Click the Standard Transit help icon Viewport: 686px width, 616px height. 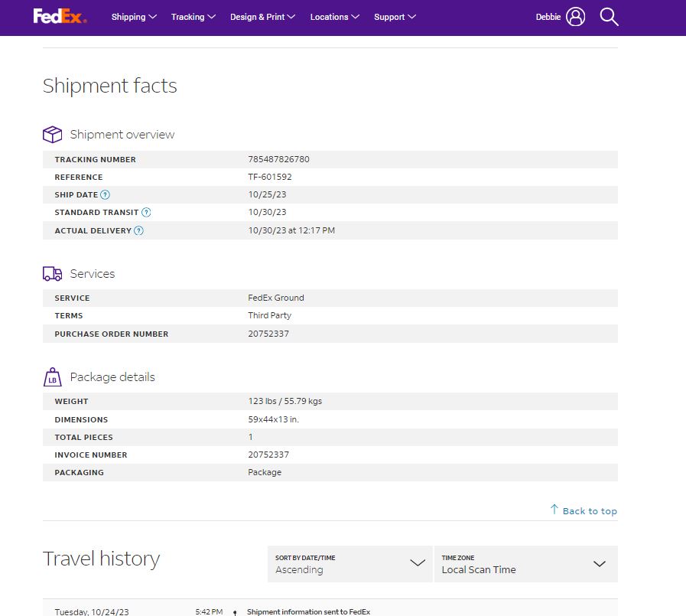pos(146,212)
